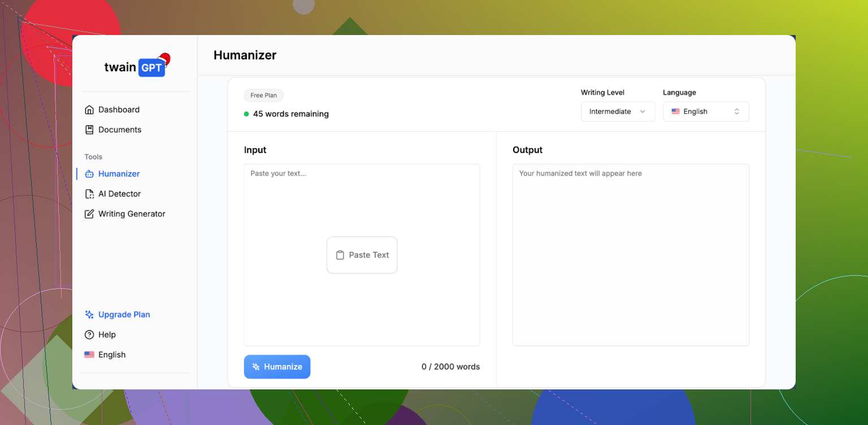Go to Dashboard in the sidebar

[119, 110]
